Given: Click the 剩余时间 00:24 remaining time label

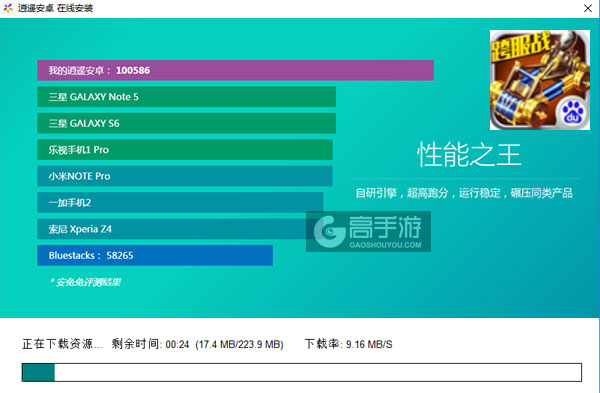Looking at the screenshot, I should click(150, 344).
